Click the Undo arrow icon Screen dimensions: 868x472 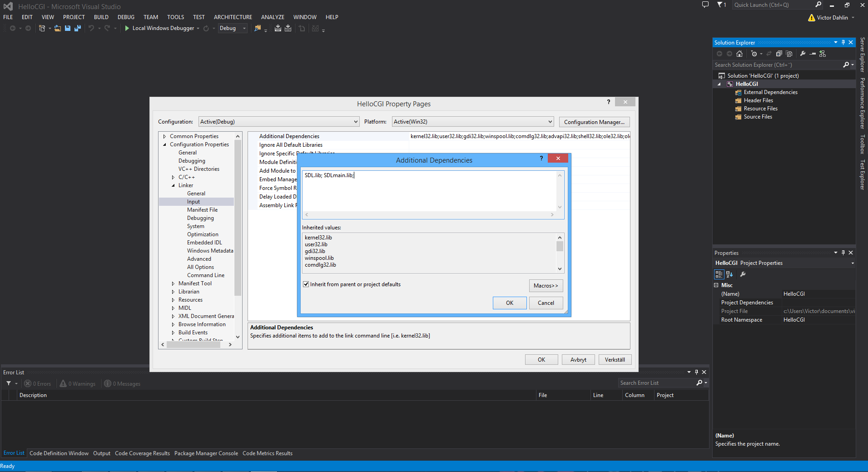[91, 28]
